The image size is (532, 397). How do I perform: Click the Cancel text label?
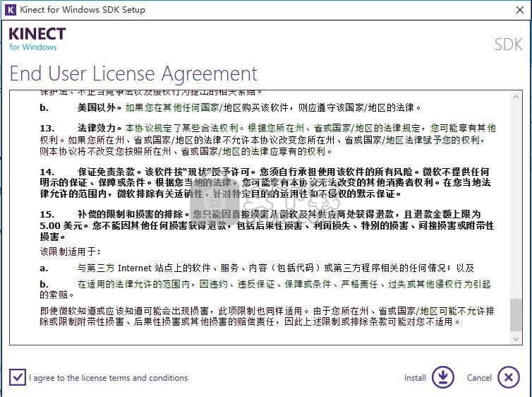479,378
